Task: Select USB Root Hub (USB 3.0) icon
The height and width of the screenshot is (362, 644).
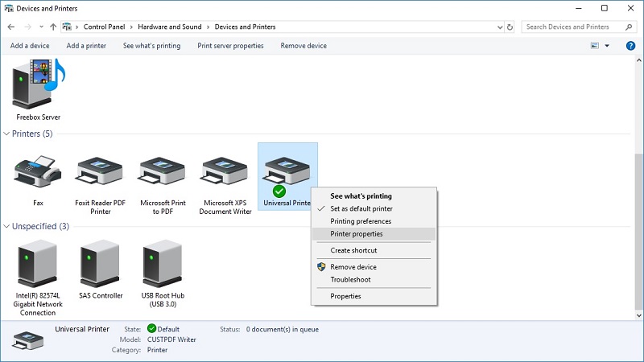Action: (163, 265)
